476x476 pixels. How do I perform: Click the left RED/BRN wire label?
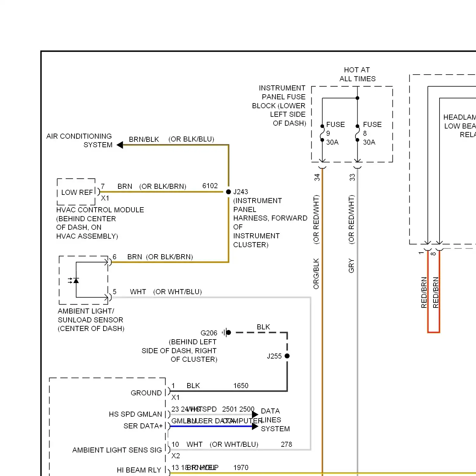click(x=424, y=293)
